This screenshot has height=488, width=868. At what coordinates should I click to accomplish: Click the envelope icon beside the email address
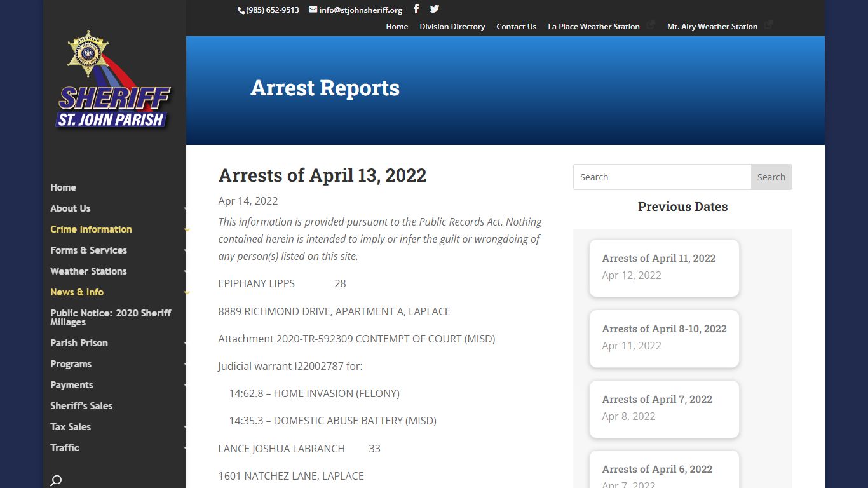click(x=313, y=10)
